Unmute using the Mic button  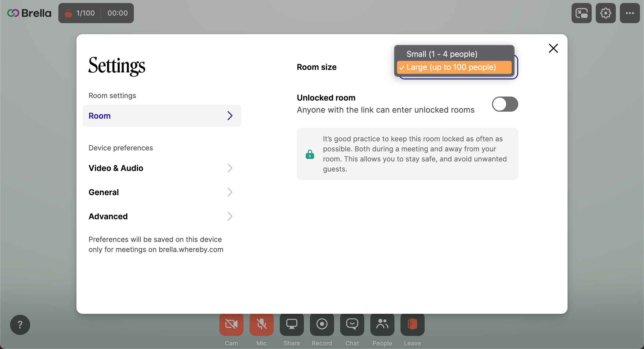coord(261,324)
